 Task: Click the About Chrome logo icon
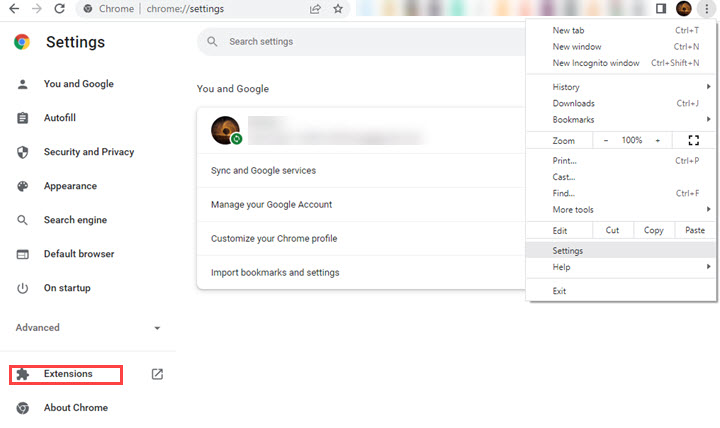click(x=22, y=408)
